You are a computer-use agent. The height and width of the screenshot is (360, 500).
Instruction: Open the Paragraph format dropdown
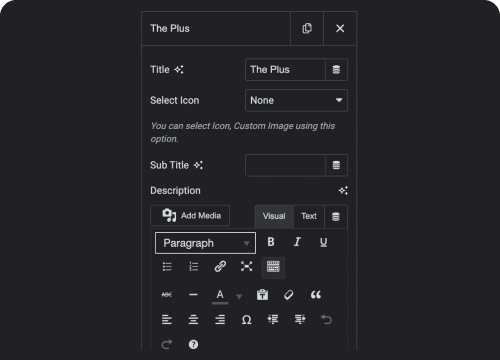coord(205,243)
